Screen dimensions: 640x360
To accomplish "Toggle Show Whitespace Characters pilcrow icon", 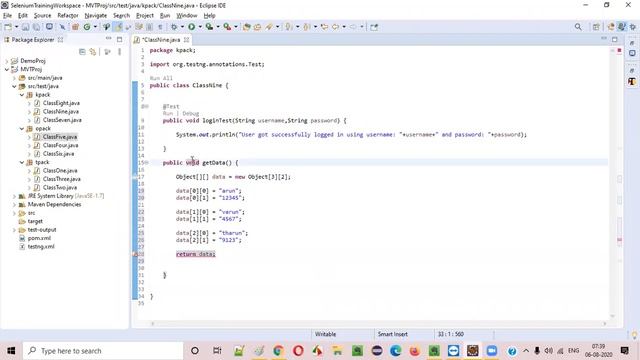I will click(x=160, y=27).
